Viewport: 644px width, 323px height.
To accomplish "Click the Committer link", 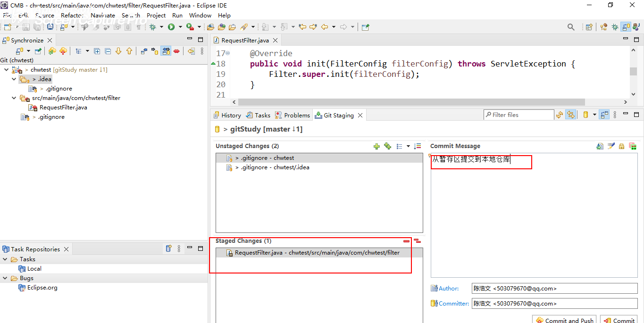I will coord(454,304).
